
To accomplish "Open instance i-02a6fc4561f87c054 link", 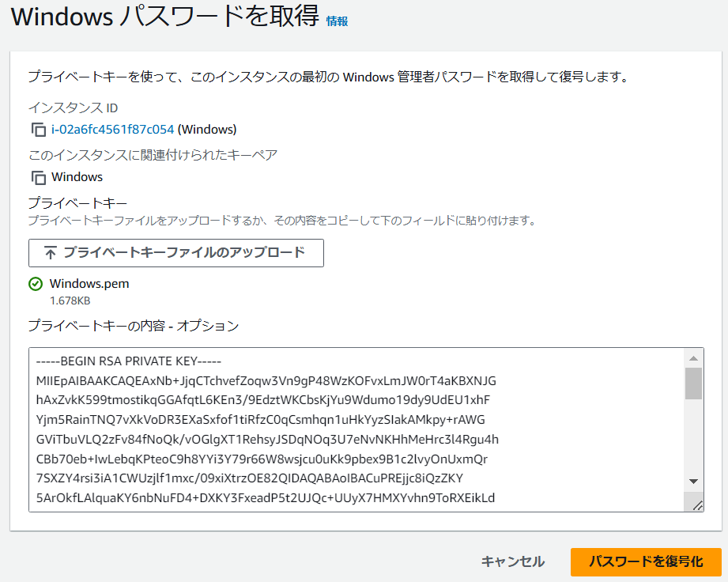I will point(113,129).
